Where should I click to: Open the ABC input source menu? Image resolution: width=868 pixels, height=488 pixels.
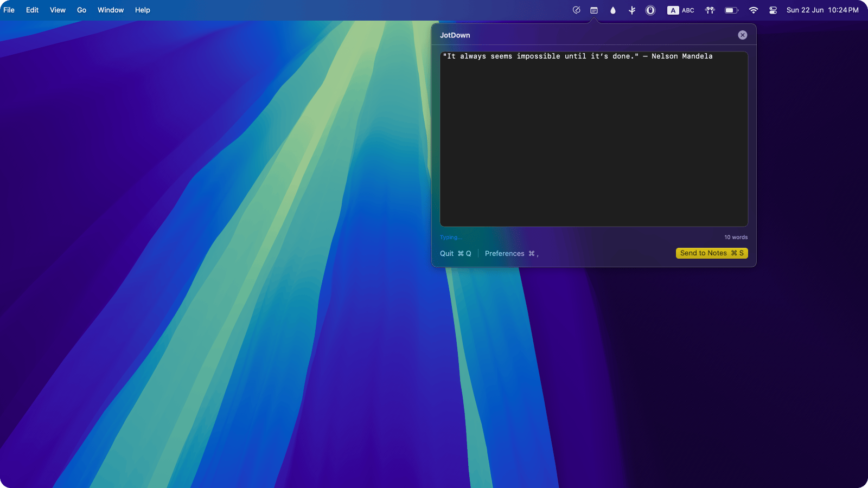click(681, 10)
